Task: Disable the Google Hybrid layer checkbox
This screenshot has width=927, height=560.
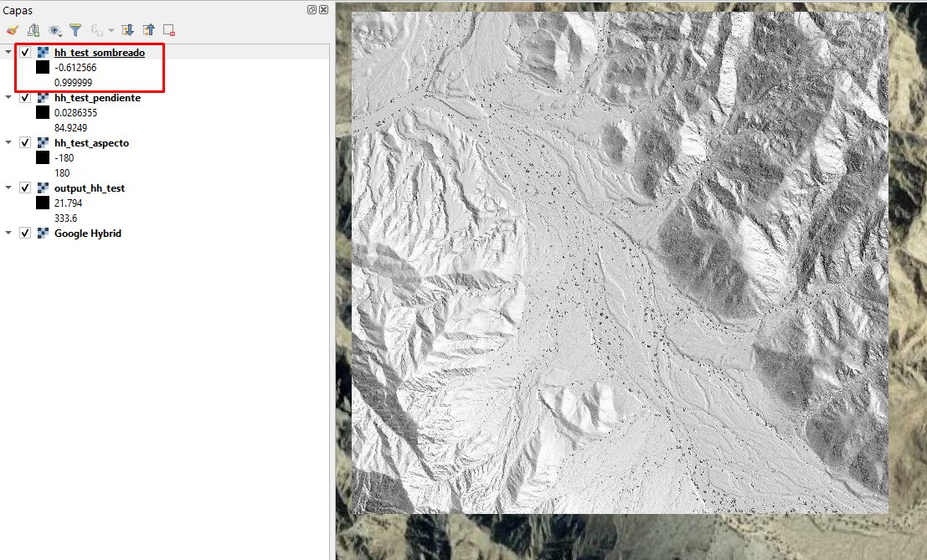Action: [24, 233]
